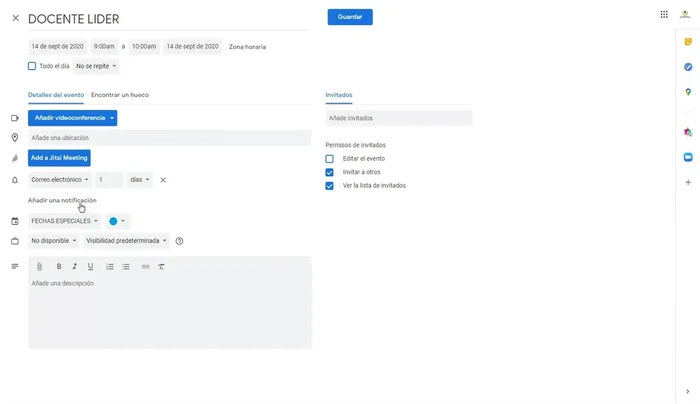Open the Correo electrónico notification type dropdown
The image size is (700, 404).
(60, 180)
